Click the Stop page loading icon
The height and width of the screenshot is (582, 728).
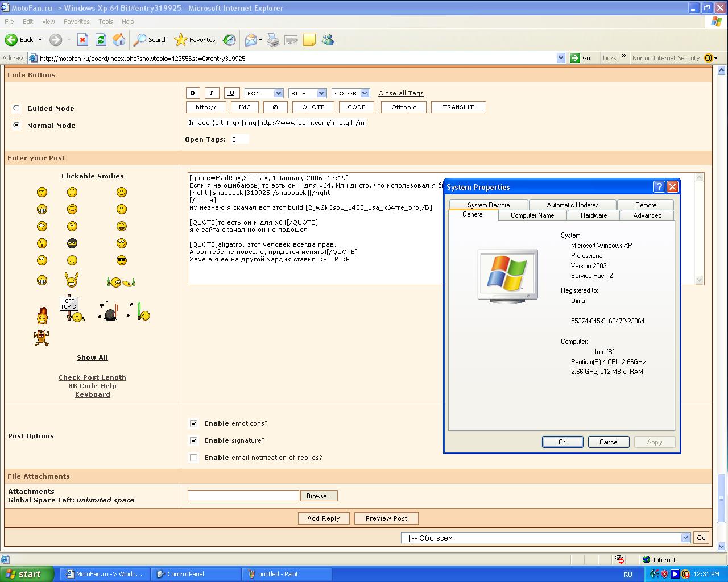point(82,40)
